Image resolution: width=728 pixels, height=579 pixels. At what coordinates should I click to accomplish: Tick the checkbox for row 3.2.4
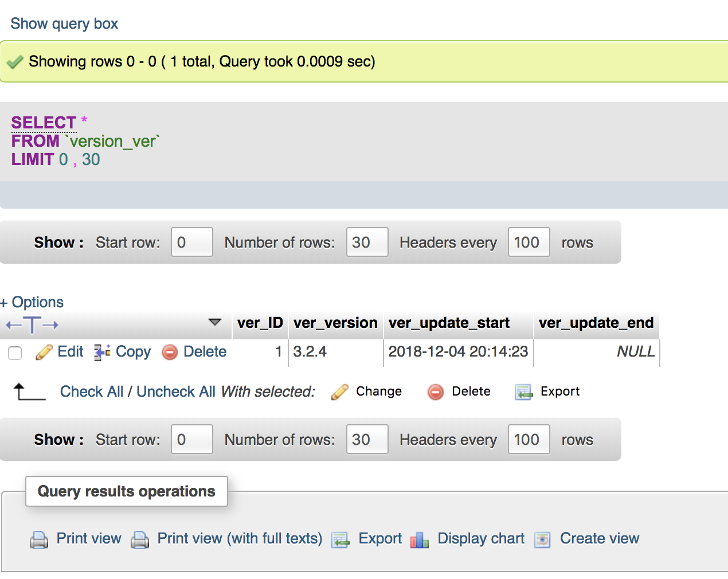pos(15,353)
